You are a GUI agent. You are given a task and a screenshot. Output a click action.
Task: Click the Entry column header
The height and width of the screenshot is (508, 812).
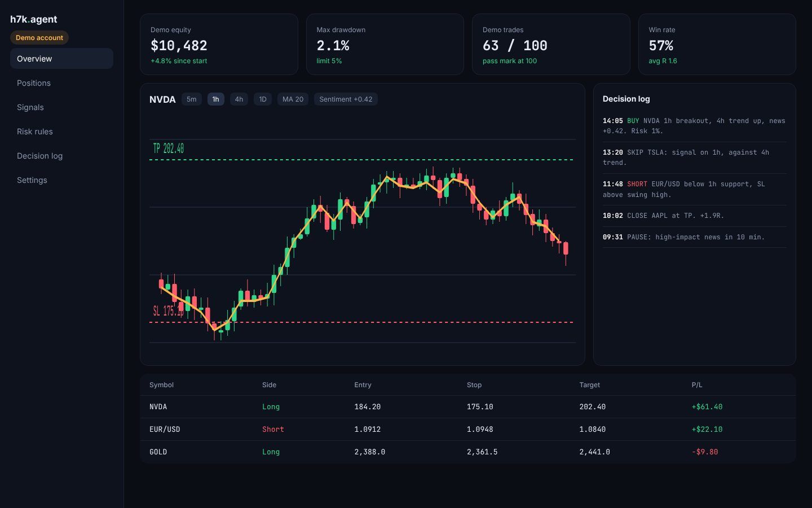click(363, 385)
